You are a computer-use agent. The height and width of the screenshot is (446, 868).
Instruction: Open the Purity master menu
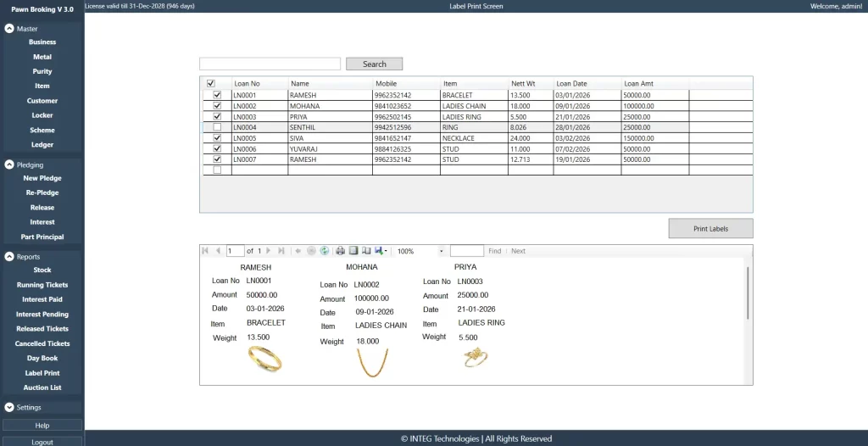pyautogui.click(x=42, y=71)
